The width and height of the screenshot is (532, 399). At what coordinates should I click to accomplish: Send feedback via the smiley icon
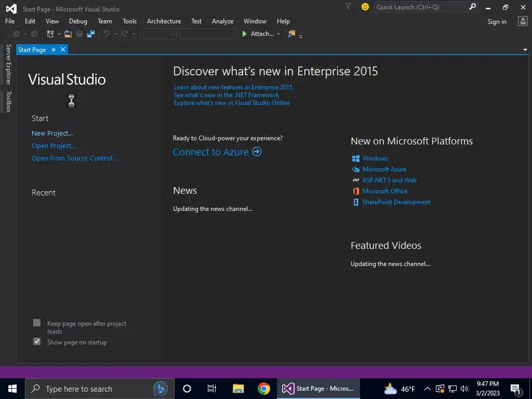[x=365, y=7]
